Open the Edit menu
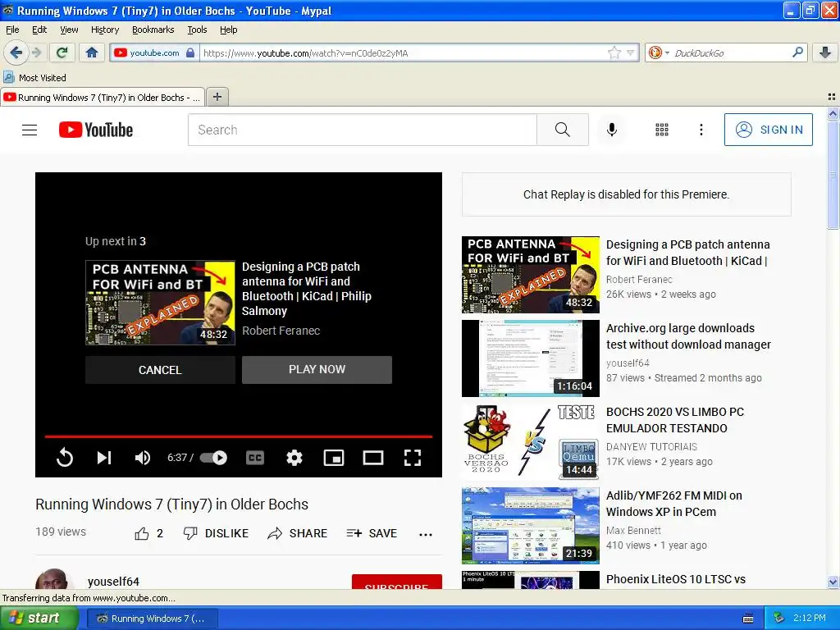Screen dimensions: 840x630 [x=39, y=30]
